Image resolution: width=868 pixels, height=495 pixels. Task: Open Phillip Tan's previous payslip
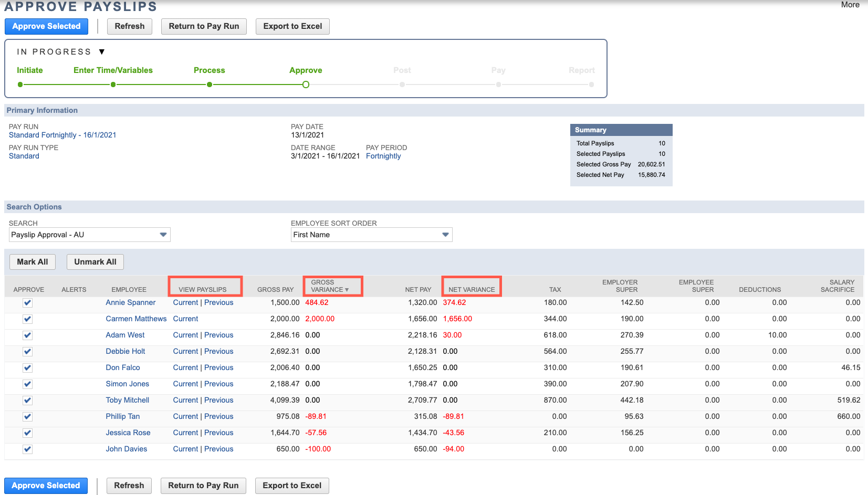(x=219, y=416)
